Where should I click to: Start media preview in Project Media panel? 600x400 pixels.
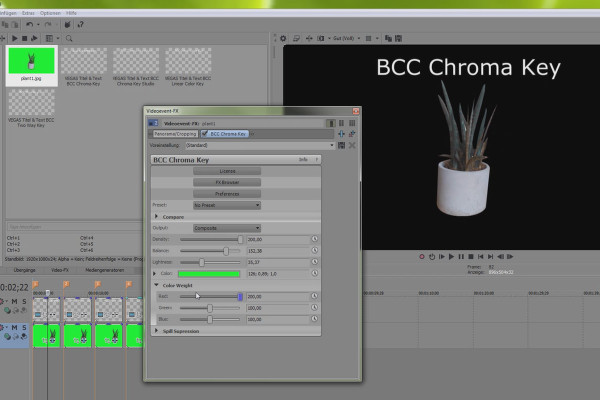click(x=15, y=38)
